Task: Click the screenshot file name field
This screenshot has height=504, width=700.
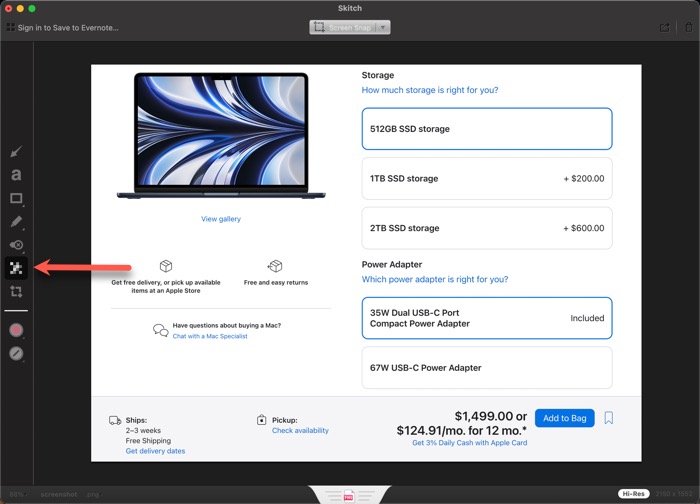Action: coord(58,494)
